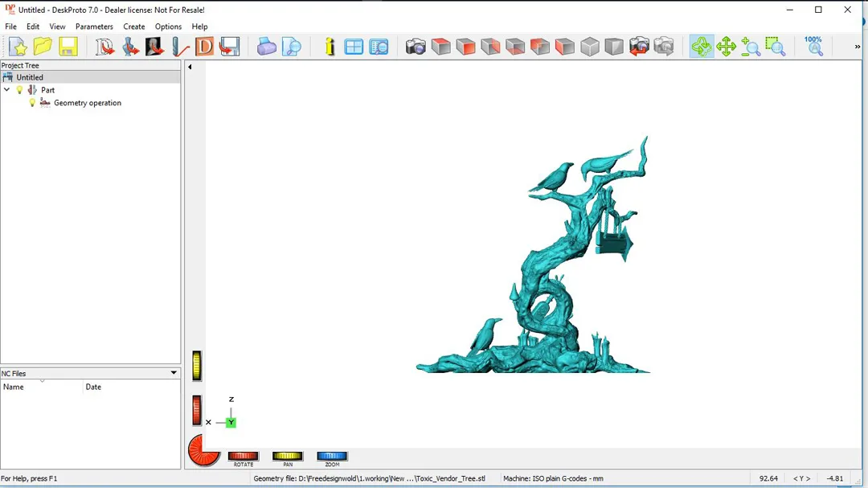Expand the toolbar overflow chevron
The image size is (868, 488).
857,47
